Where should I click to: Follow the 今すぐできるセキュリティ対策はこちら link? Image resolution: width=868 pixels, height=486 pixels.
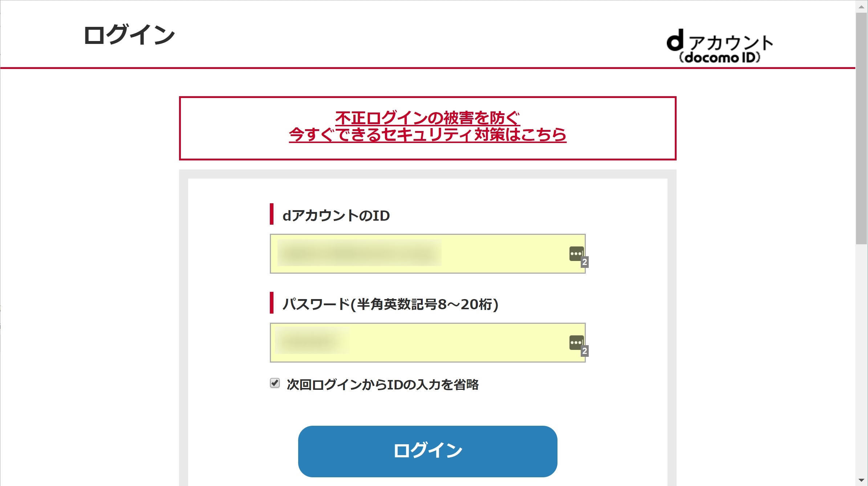point(427,135)
